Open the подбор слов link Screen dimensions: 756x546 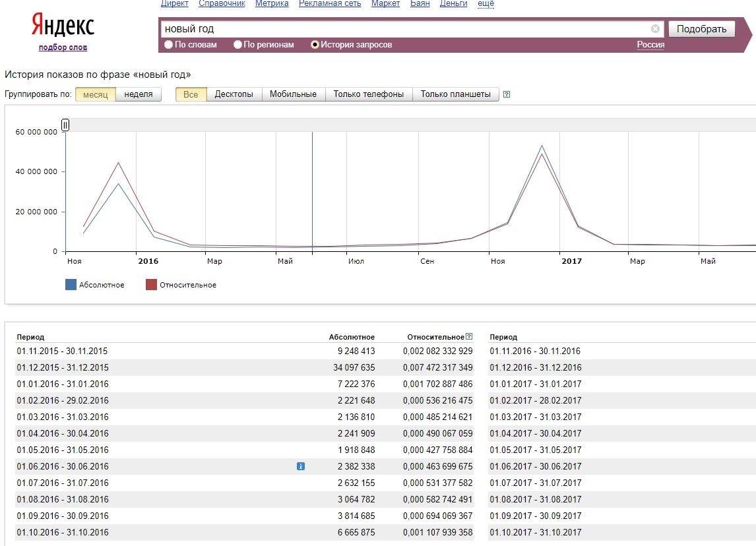63,47
